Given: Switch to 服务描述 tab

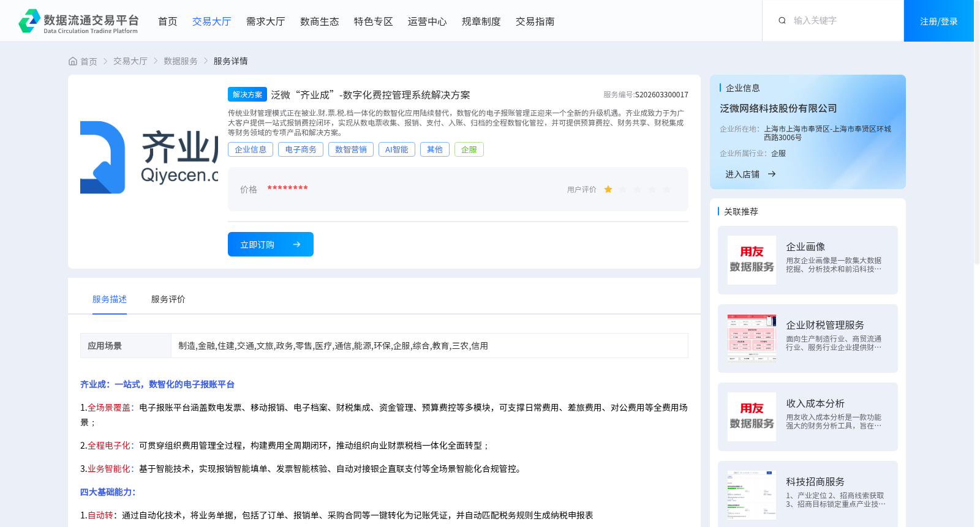Looking at the screenshot, I should [110, 299].
